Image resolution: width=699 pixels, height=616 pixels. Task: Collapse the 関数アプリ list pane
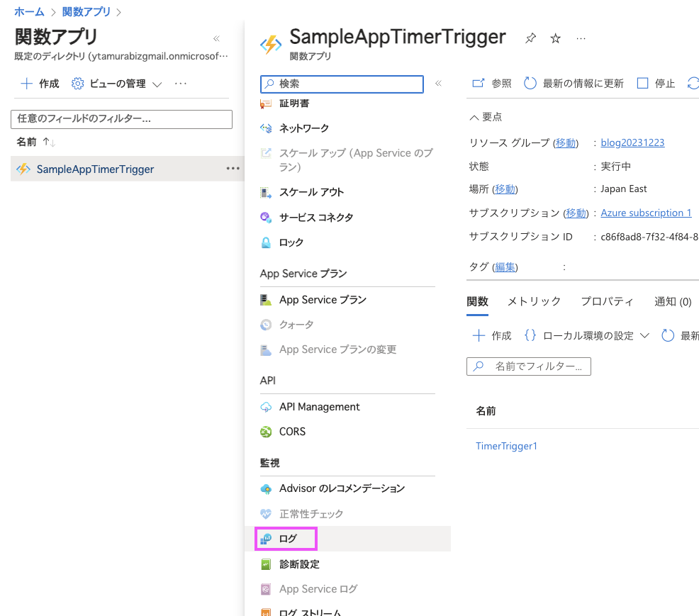coord(216,38)
